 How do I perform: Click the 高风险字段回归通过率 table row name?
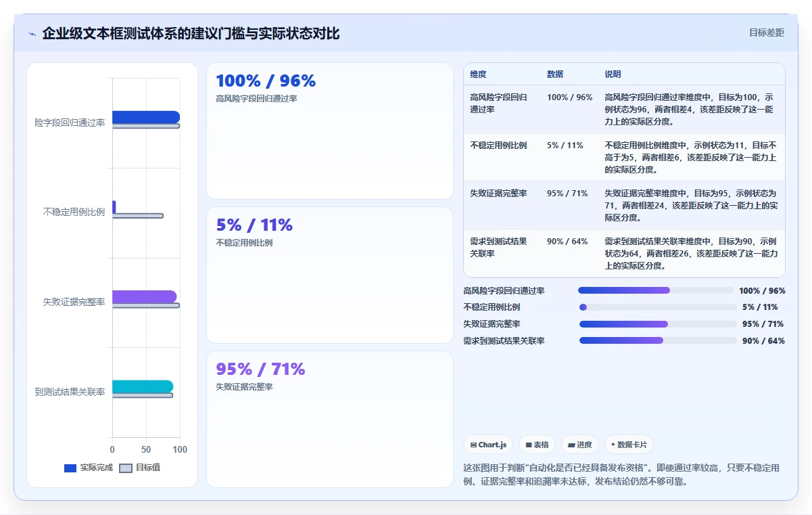[498, 103]
